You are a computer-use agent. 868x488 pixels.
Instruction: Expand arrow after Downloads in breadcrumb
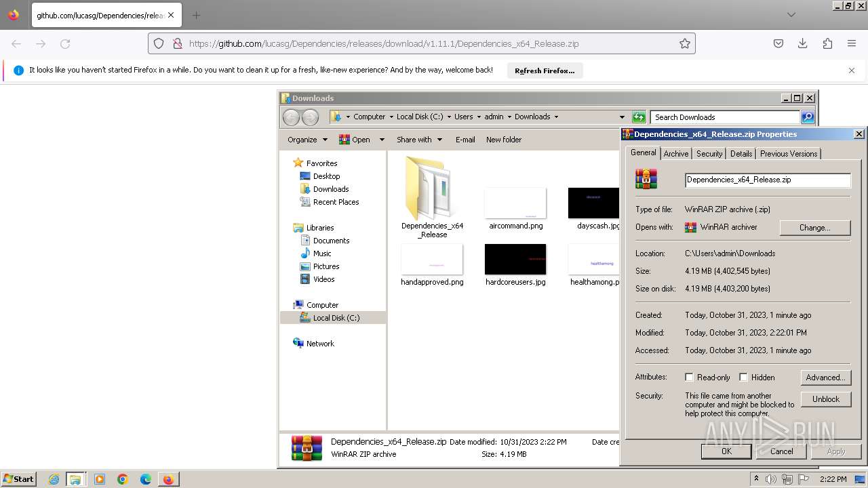[556, 117]
